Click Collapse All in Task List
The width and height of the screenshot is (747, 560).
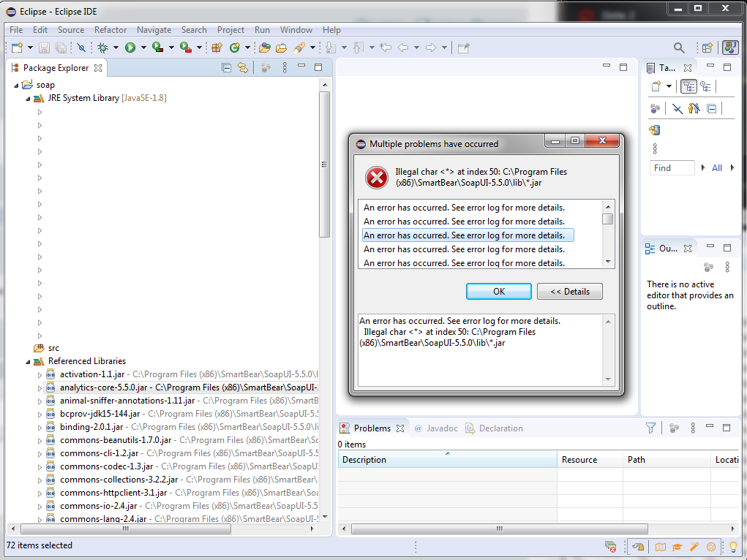(x=711, y=109)
